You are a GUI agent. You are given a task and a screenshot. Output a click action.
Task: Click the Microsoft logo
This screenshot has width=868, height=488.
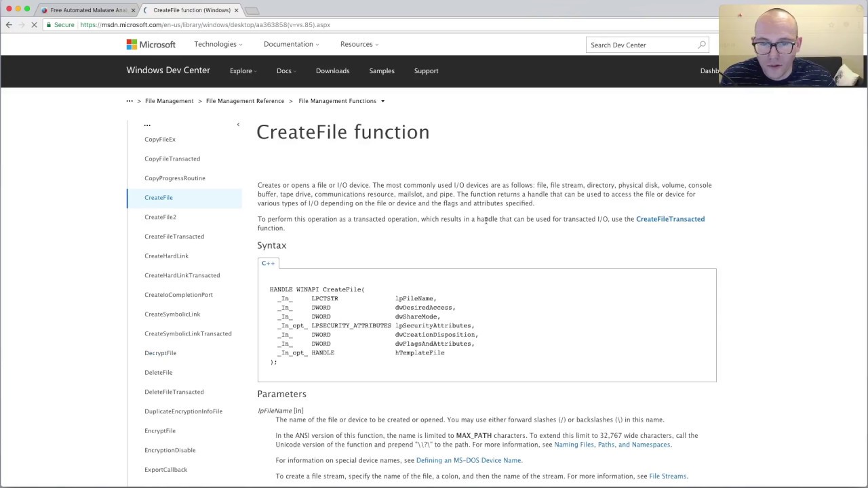pyautogui.click(x=151, y=45)
